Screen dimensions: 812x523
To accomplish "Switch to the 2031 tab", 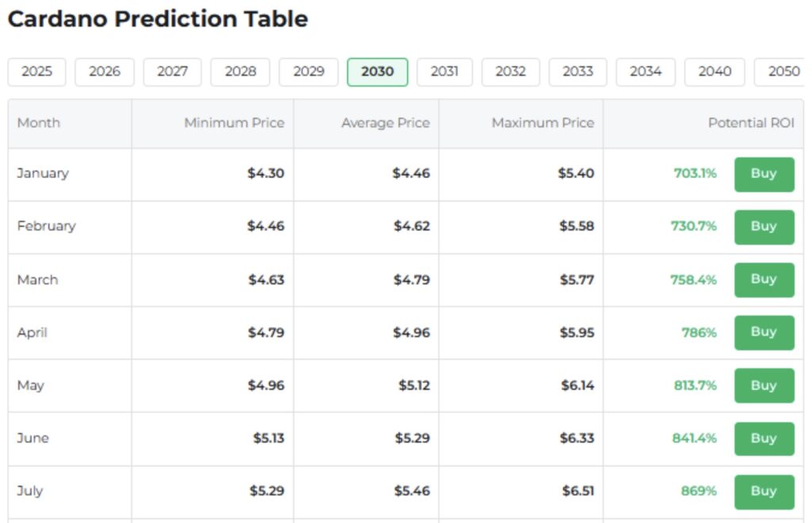I will (x=444, y=71).
